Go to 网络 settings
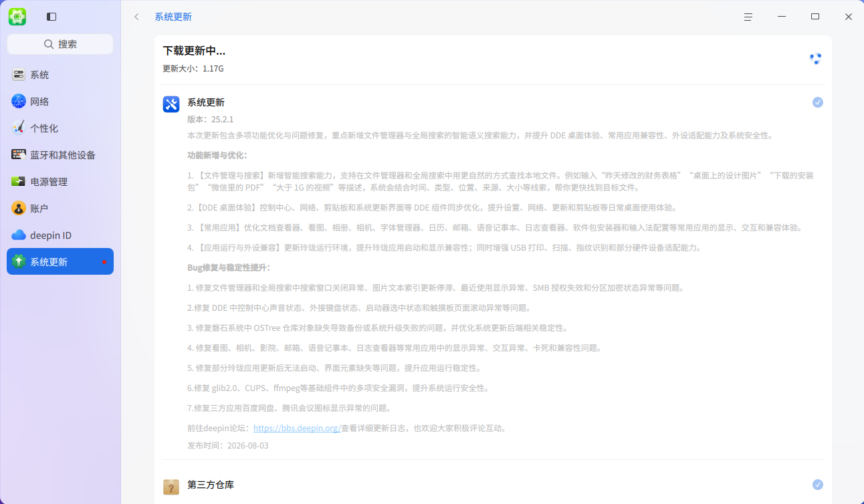The image size is (864, 504). click(60, 102)
